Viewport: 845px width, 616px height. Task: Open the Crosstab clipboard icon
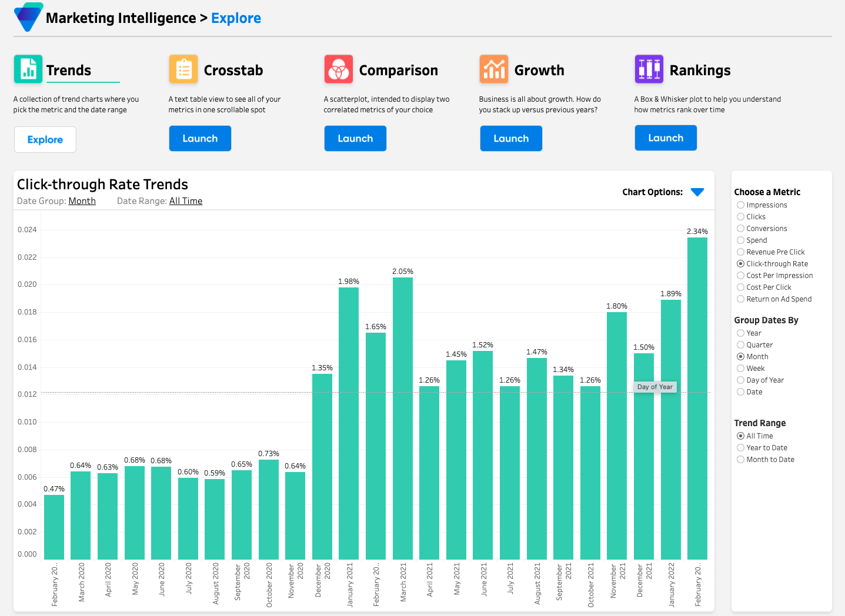point(183,69)
